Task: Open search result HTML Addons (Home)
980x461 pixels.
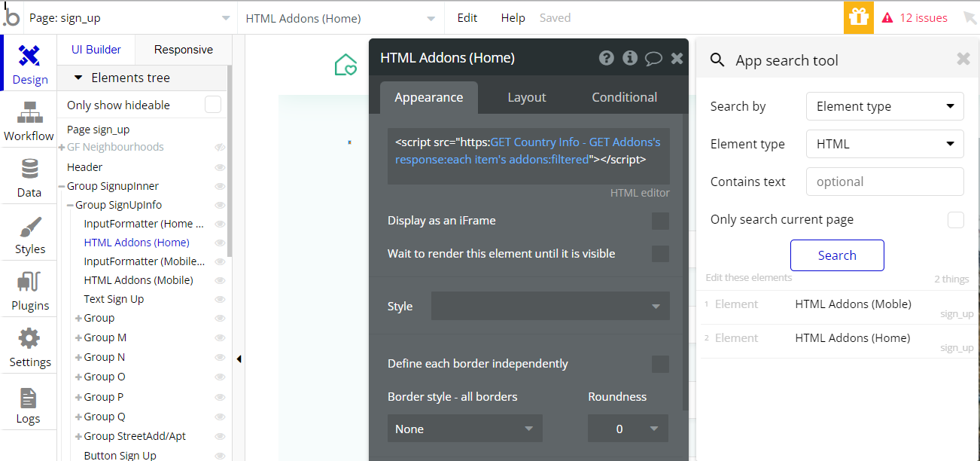Action: click(x=853, y=338)
